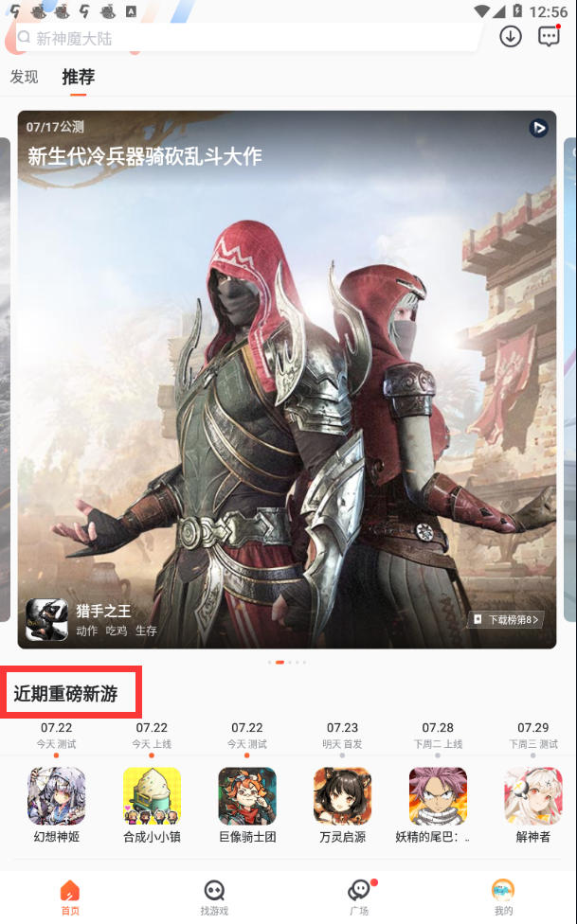
Task: Select the 推荐 tab
Action: click(79, 77)
